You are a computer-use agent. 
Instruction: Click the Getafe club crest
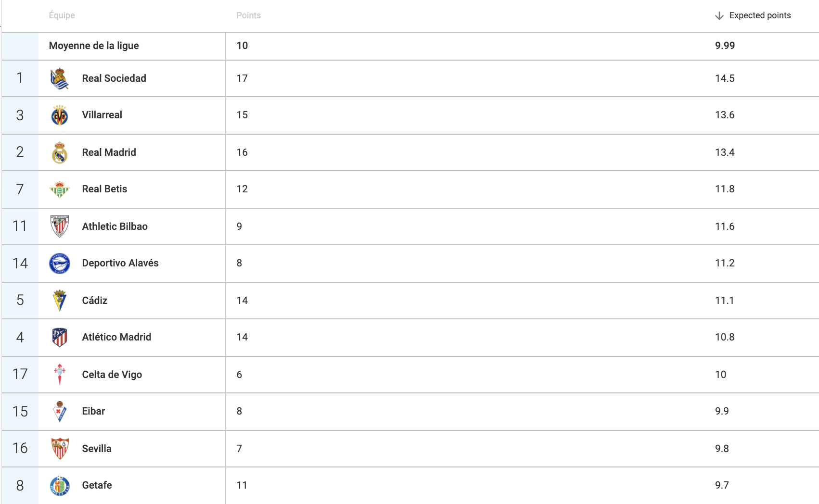pyautogui.click(x=60, y=486)
